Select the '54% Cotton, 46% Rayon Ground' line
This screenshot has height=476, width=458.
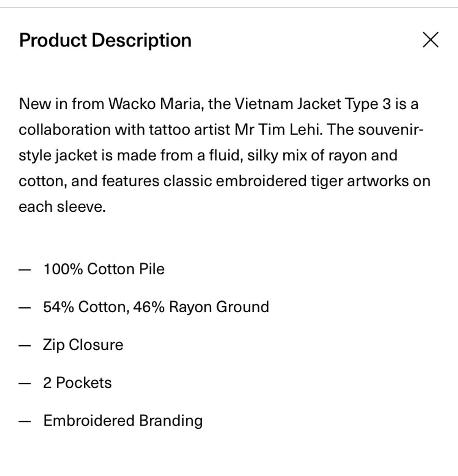[156, 307]
